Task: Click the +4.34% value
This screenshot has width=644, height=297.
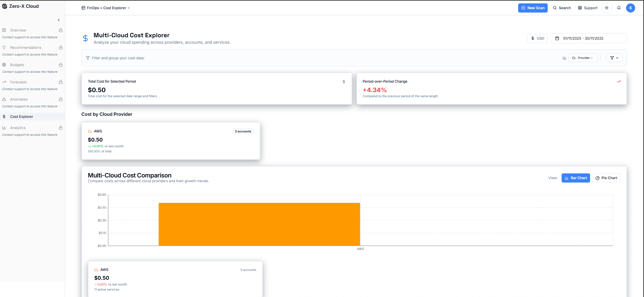Action: coord(375,90)
